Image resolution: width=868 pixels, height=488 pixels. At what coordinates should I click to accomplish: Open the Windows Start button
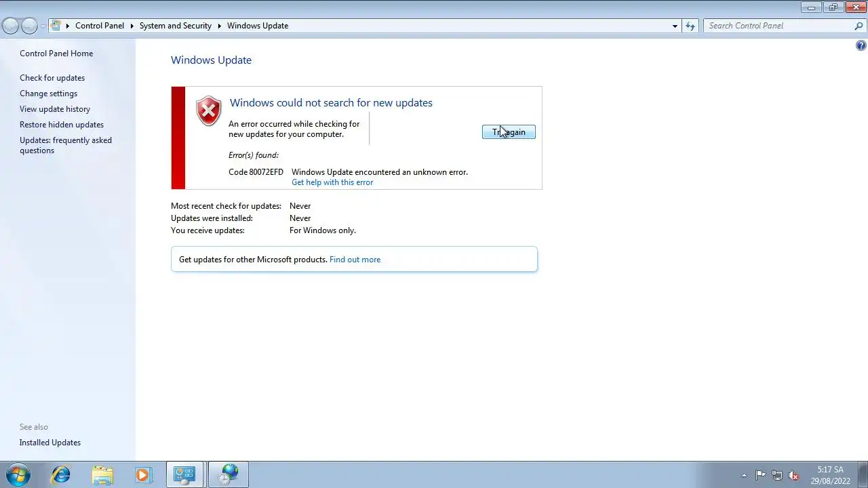click(18, 474)
